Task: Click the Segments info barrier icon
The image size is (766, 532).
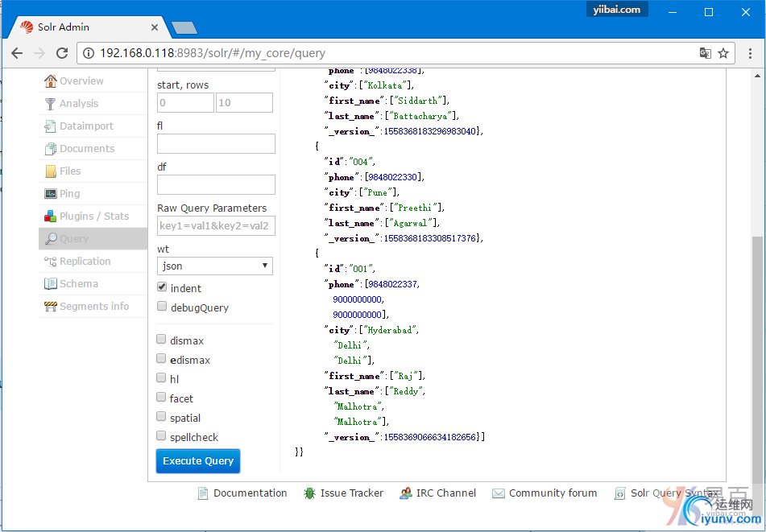Action: tap(50, 306)
